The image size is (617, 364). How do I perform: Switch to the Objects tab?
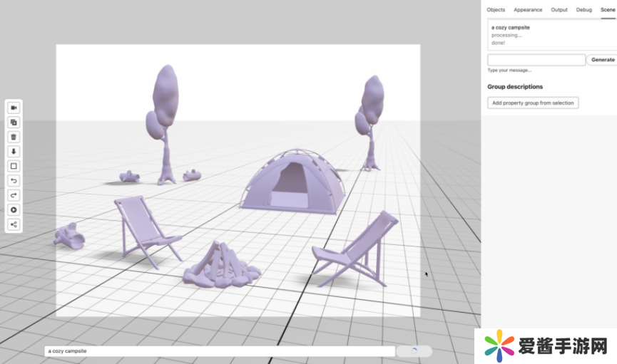pyautogui.click(x=496, y=10)
